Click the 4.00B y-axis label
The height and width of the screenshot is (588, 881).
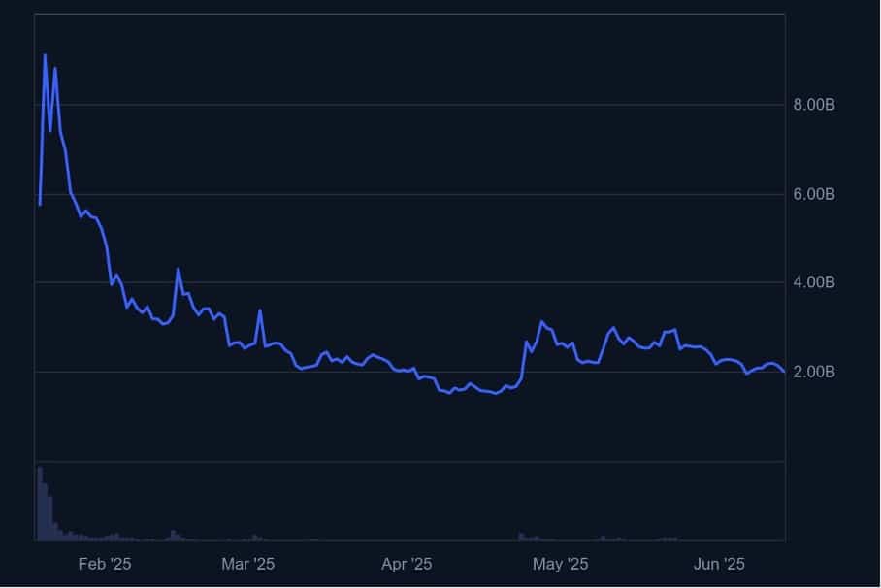click(814, 282)
